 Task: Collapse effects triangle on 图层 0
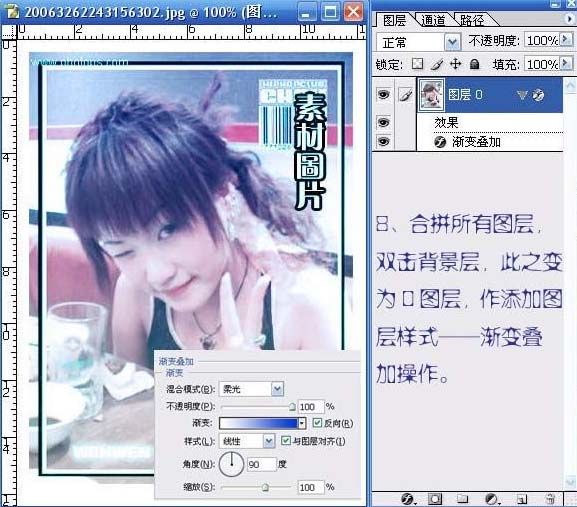tap(522, 95)
